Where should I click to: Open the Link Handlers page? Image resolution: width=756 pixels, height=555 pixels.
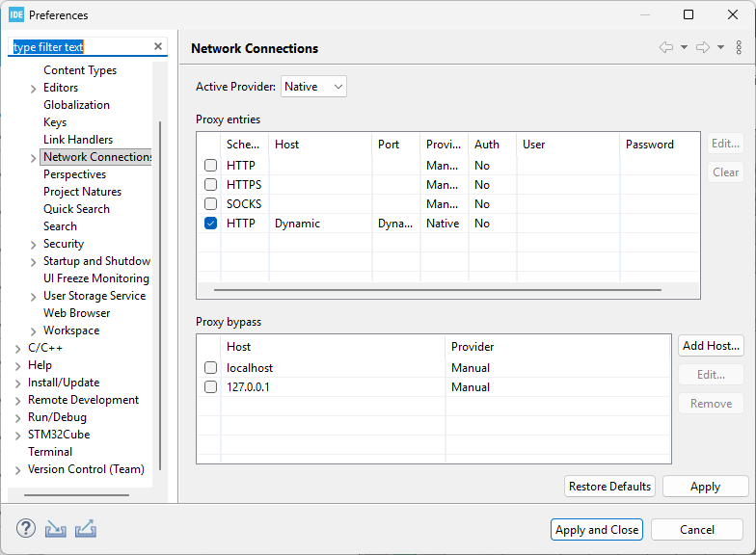(78, 140)
